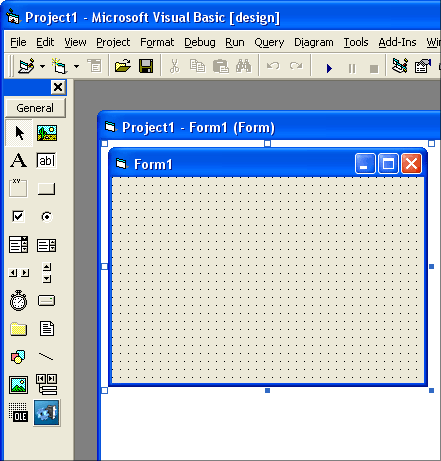
Task: Open Add Project dropdown arrow
Action: pyautogui.click(x=42, y=66)
